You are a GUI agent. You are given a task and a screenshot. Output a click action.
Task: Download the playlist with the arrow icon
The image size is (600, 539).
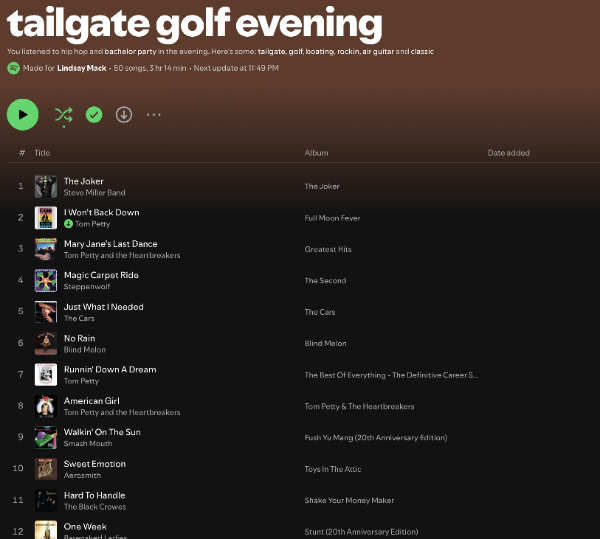pos(124,115)
